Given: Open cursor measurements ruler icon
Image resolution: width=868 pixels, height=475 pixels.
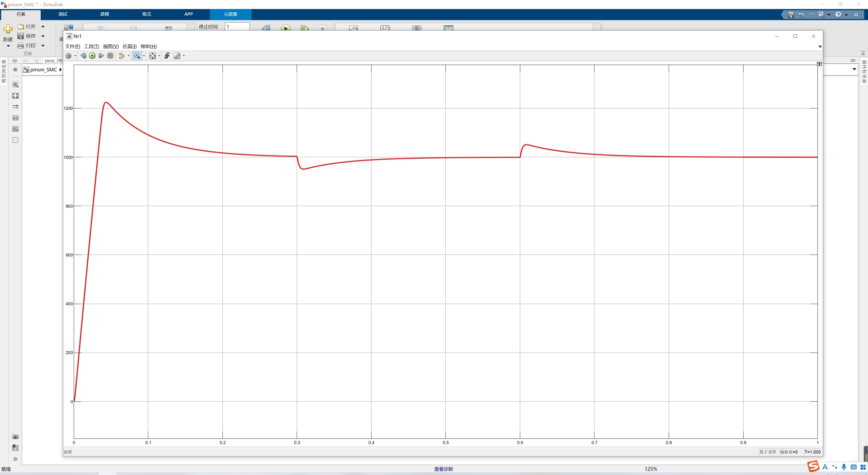Looking at the screenshot, I should (177, 56).
